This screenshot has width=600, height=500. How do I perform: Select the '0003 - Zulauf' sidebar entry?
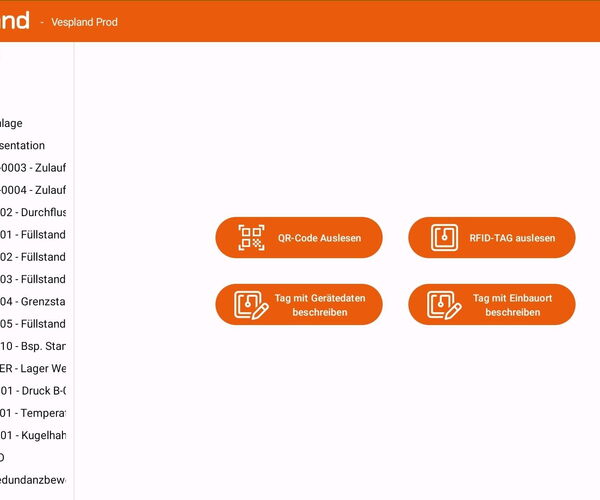[33, 168]
